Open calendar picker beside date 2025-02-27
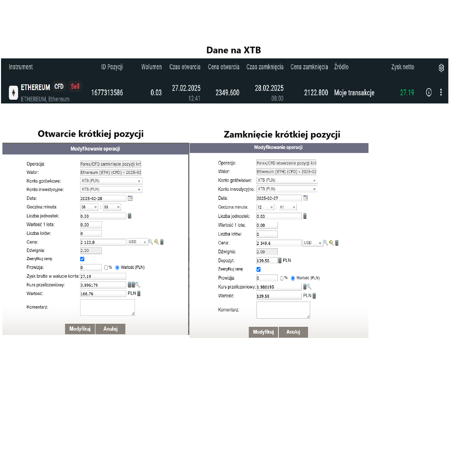The image size is (449, 476). 305,198
